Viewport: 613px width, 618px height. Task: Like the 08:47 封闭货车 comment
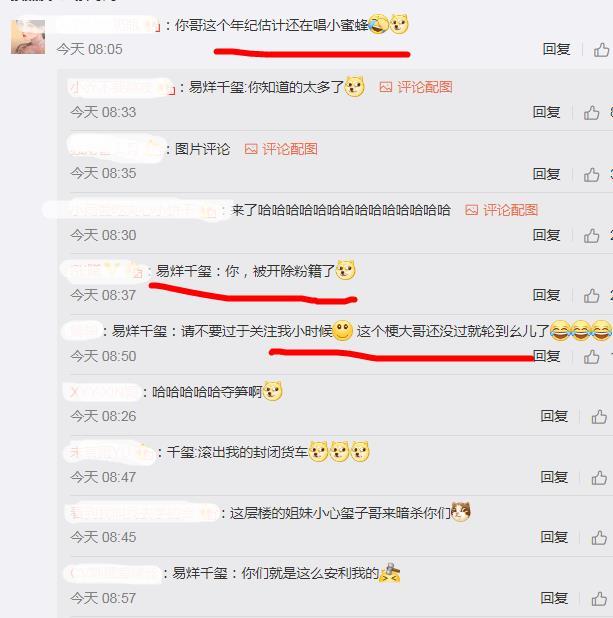[x=599, y=478]
